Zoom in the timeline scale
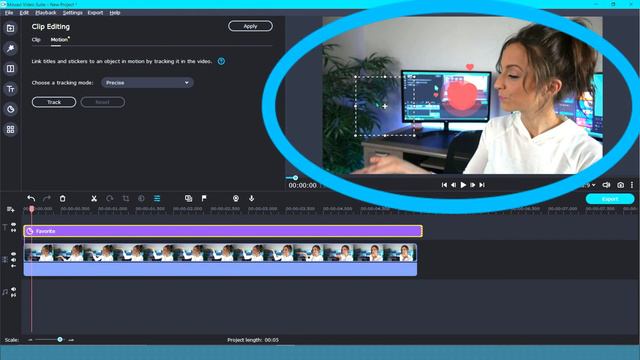Image resolution: width=640 pixels, height=360 pixels. (x=71, y=340)
